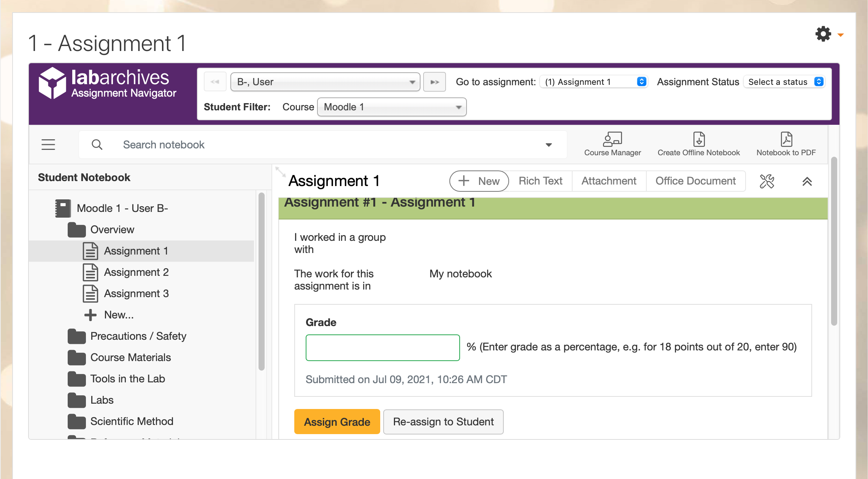Image resolution: width=868 pixels, height=479 pixels.
Task: Open the page tools wrench icon
Action: (767, 181)
